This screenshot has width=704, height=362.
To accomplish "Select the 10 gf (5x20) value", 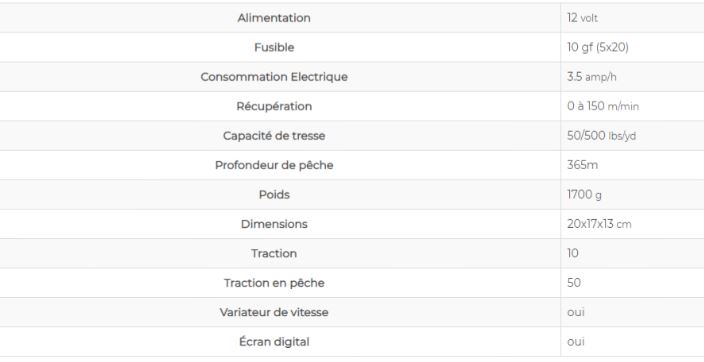I will tap(598, 47).
